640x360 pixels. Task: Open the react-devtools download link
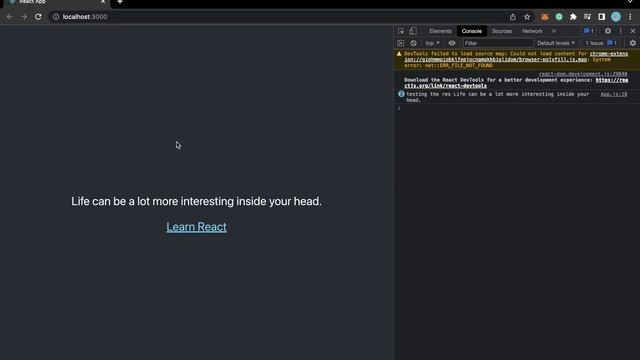click(516, 83)
